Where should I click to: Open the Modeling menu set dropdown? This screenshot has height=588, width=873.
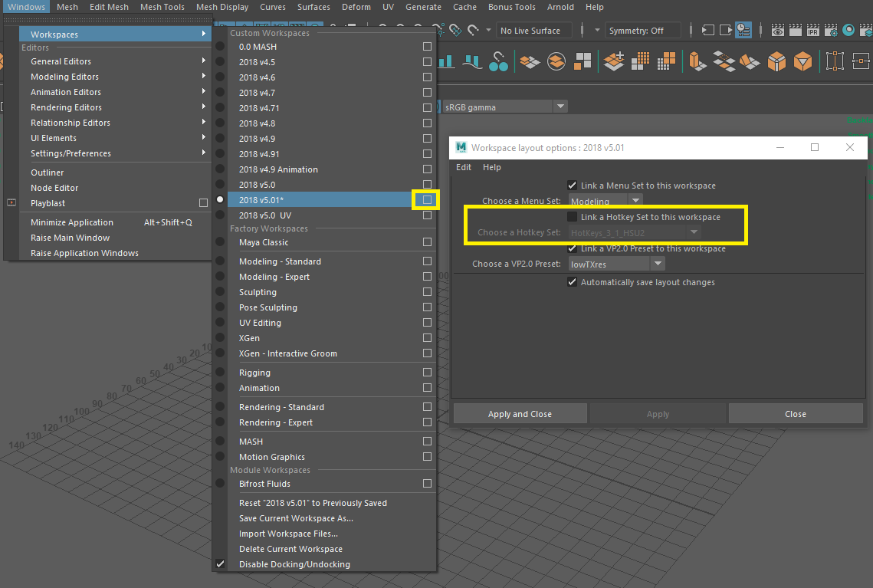point(636,198)
